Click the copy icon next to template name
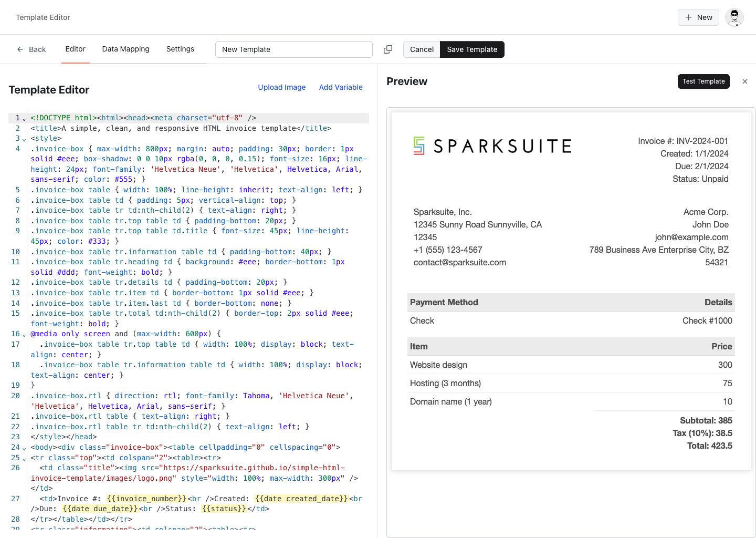Image resolution: width=756 pixels, height=538 pixels. click(x=388, y=49)
